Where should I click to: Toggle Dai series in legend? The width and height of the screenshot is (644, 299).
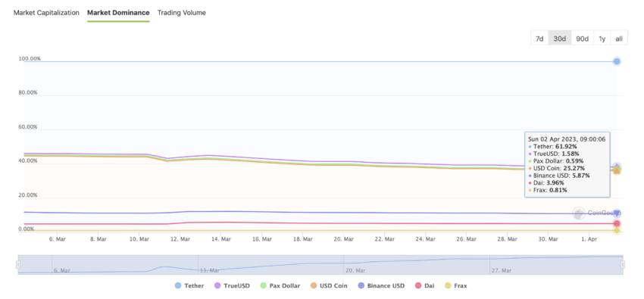tap(424, 286)
